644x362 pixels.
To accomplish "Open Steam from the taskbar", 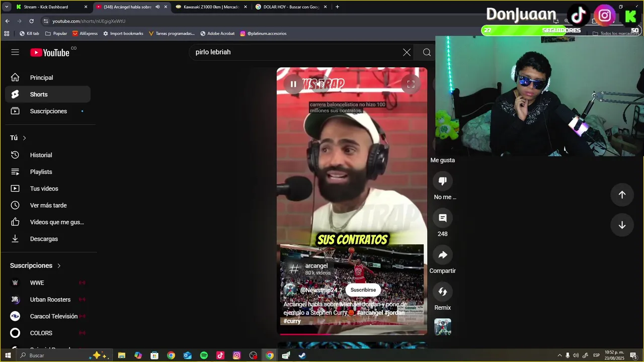I will point(302,355).
